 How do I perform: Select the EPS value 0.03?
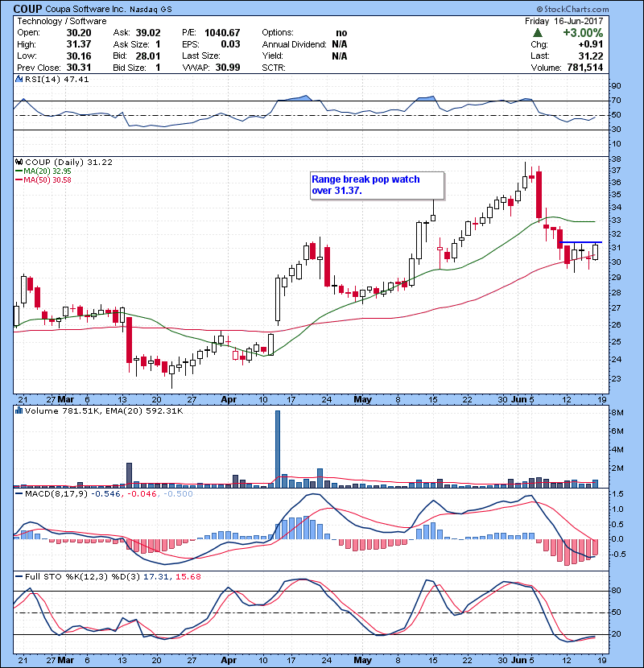230,44
